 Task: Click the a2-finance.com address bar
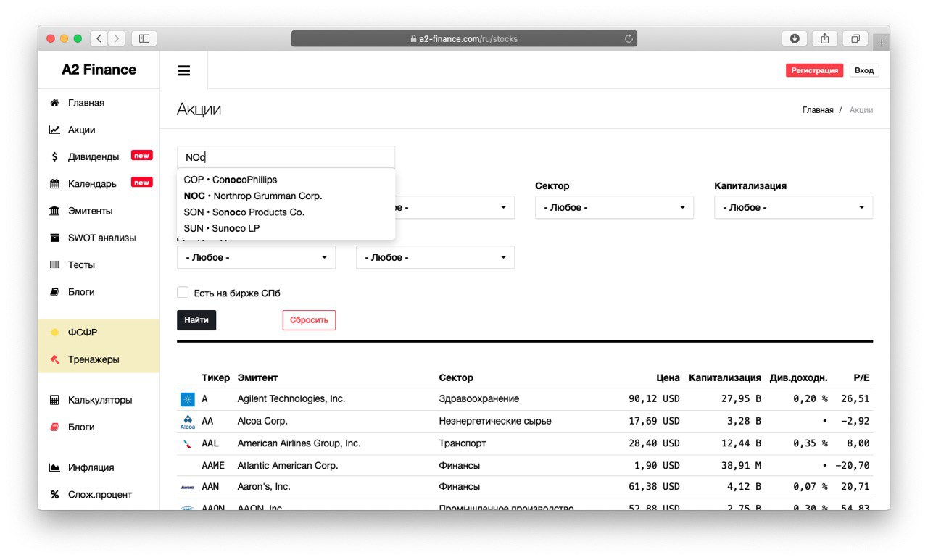(x=464, y=38)
